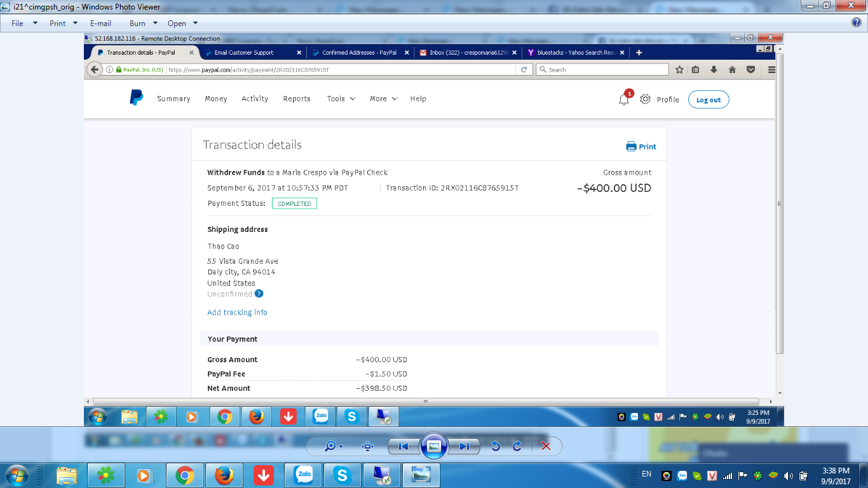
Task: Click the help icon beside Unconfirmed
Action: click(x=259, y=294)
